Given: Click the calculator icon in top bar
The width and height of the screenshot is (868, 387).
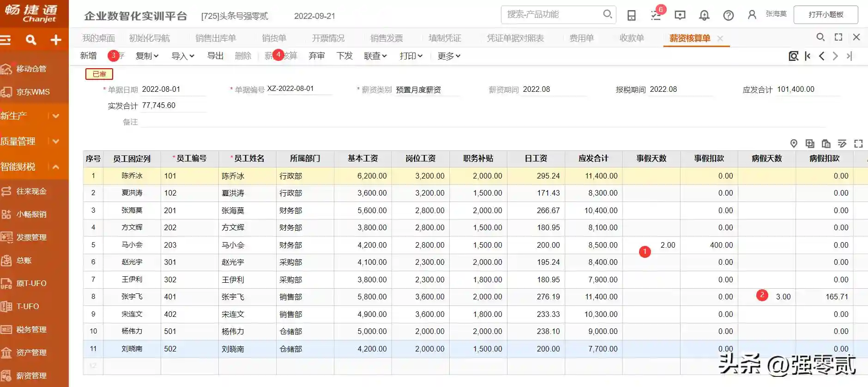Looking at the screenshot, I should 632,15.
